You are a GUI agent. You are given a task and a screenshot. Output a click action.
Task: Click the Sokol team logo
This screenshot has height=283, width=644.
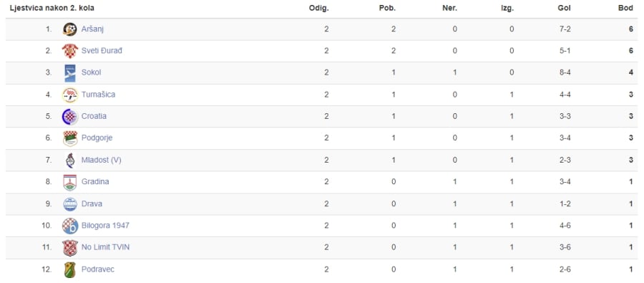click(x=70, y=73)
